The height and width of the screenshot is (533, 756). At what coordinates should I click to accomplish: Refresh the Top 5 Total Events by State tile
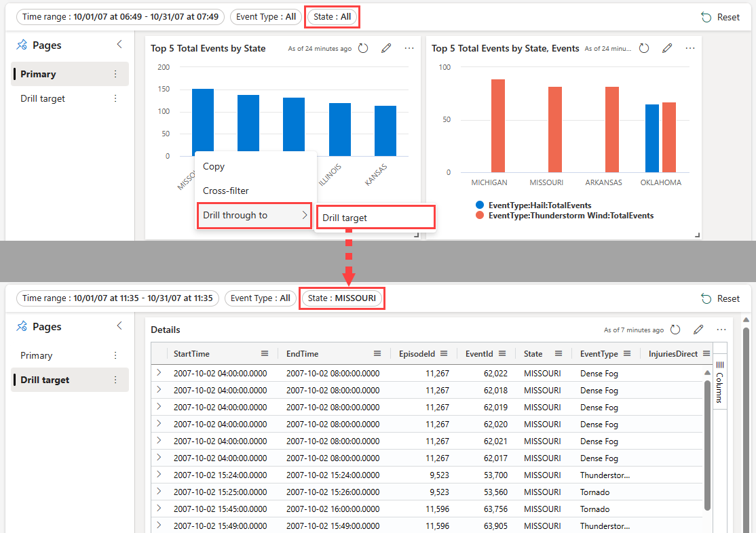pyautogui.click(x=363, y=48)
